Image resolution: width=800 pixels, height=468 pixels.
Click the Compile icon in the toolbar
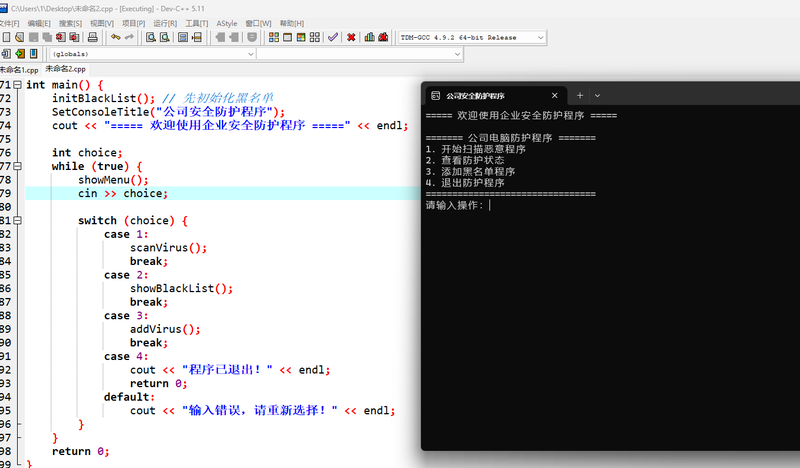(272, 37)
